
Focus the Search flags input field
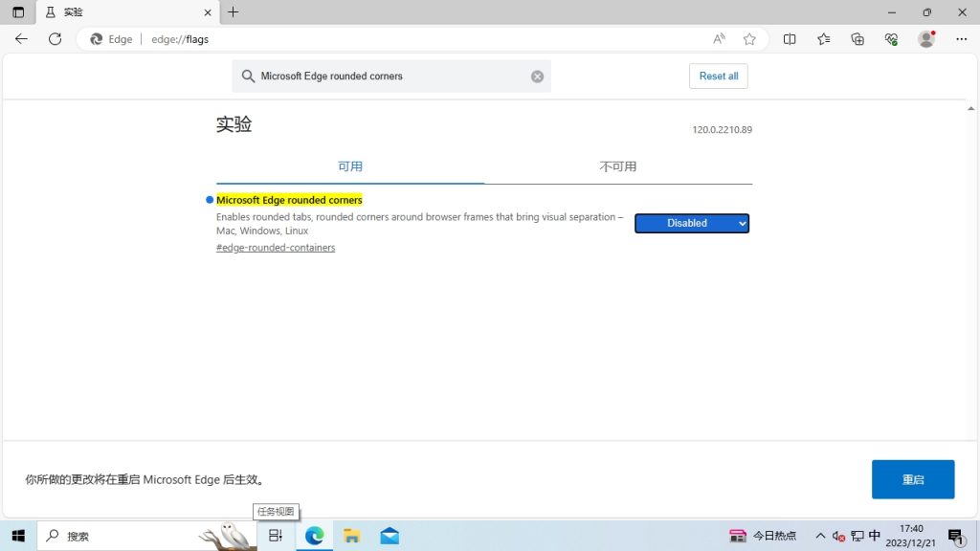coord(391,77)
